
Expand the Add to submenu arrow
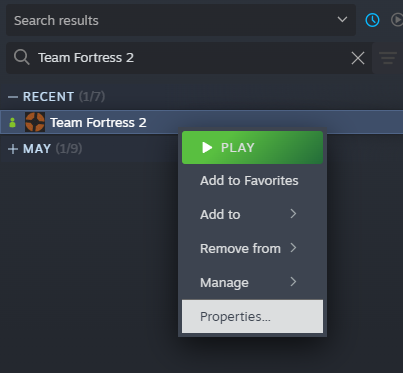(x=293, y=214)
